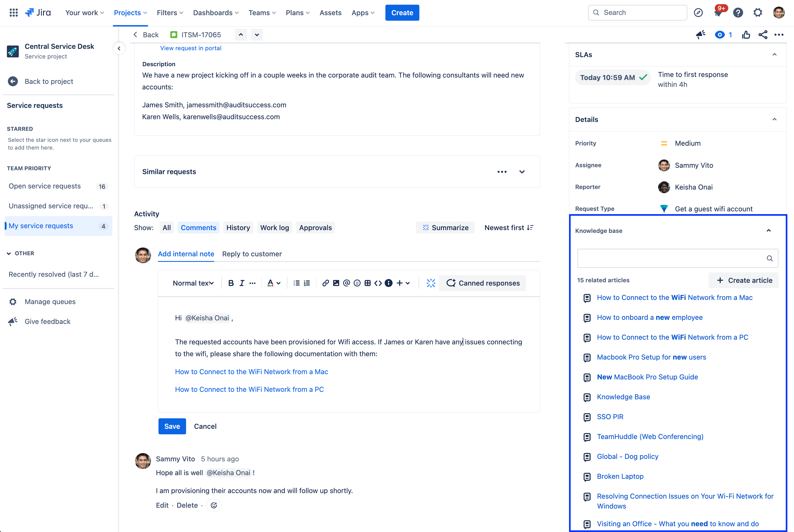Click the bullet list icon
This screenshot has width=794, height=532.
click(296, 283)
